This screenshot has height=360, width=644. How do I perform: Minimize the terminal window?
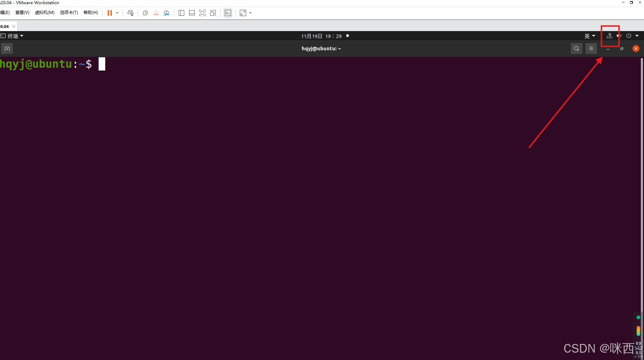[608, 49]
